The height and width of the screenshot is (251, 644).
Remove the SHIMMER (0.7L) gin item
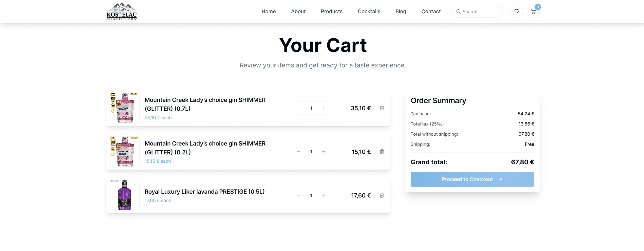point(382,108)
